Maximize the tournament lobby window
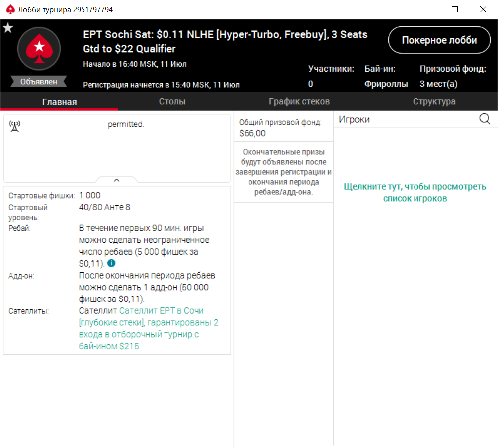This screenshot has height=448, width=498. click(x=455, y=9)
